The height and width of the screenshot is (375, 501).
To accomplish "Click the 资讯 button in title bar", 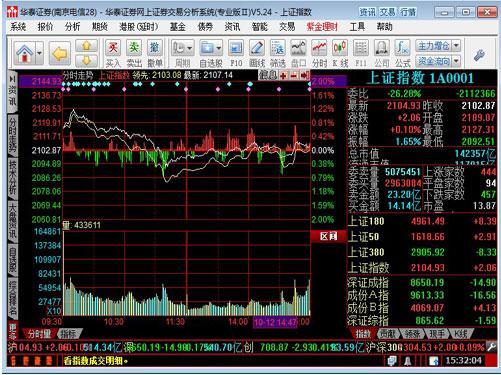I will tap(367, 12).
